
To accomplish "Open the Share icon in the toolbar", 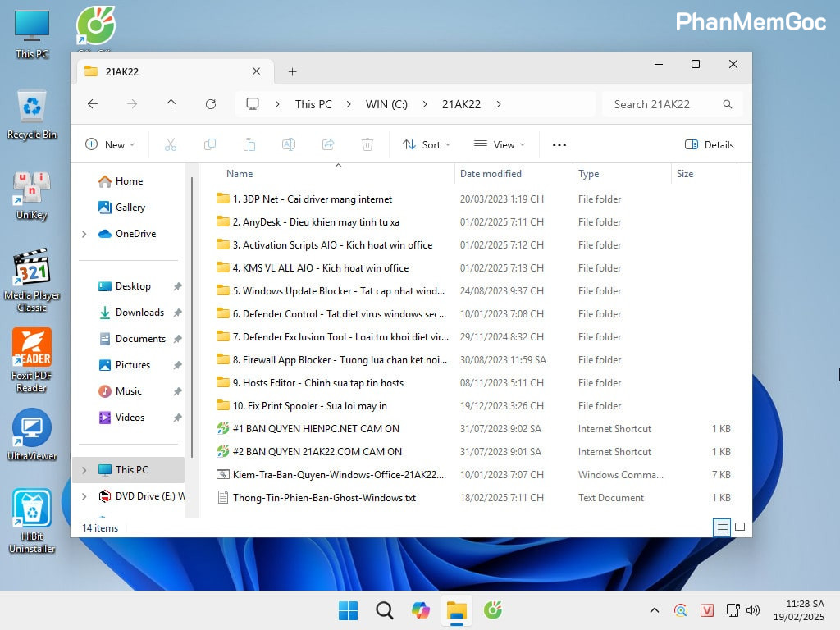I will coord(328,144).
